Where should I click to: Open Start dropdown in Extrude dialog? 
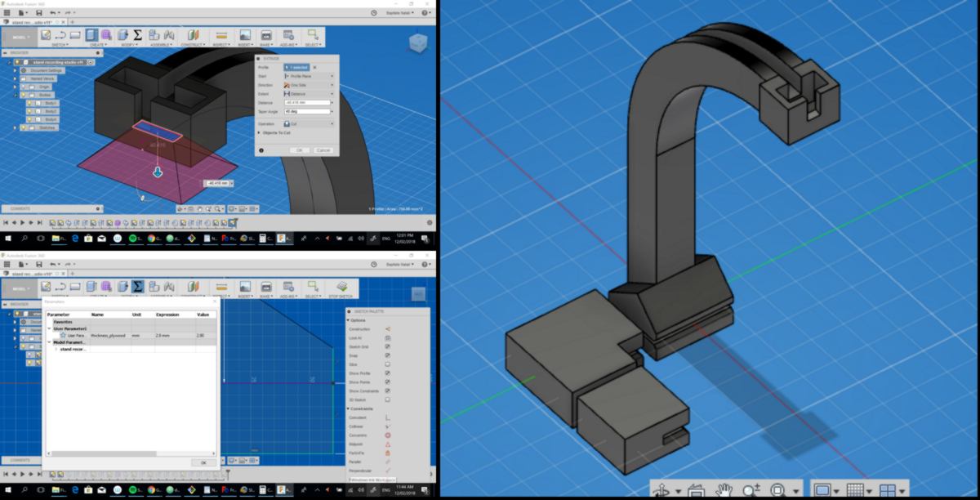[x=309, y=76]
